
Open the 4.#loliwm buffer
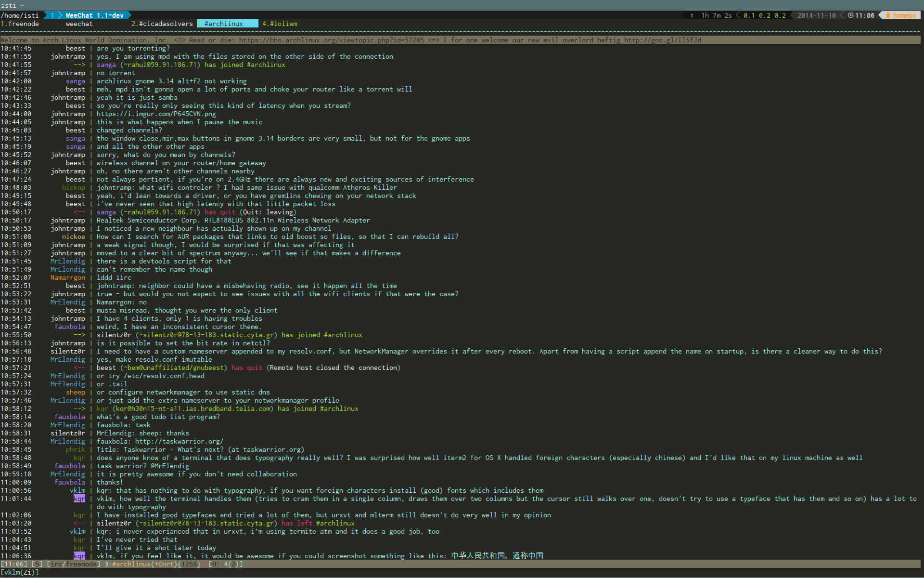(280, 24)
